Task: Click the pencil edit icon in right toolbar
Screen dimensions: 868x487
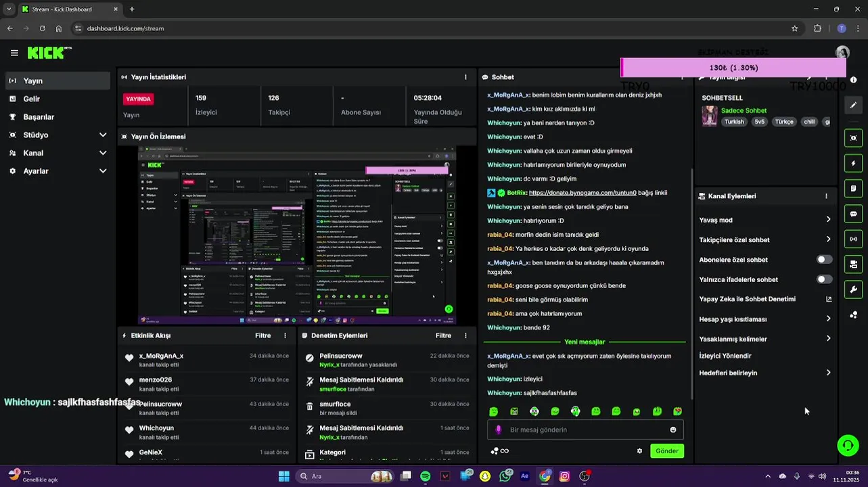Action: point(853,106)
